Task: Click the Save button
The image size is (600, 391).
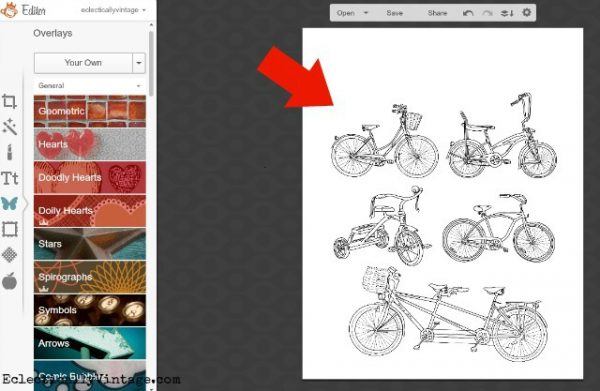Action: click(x=395, y=13)
